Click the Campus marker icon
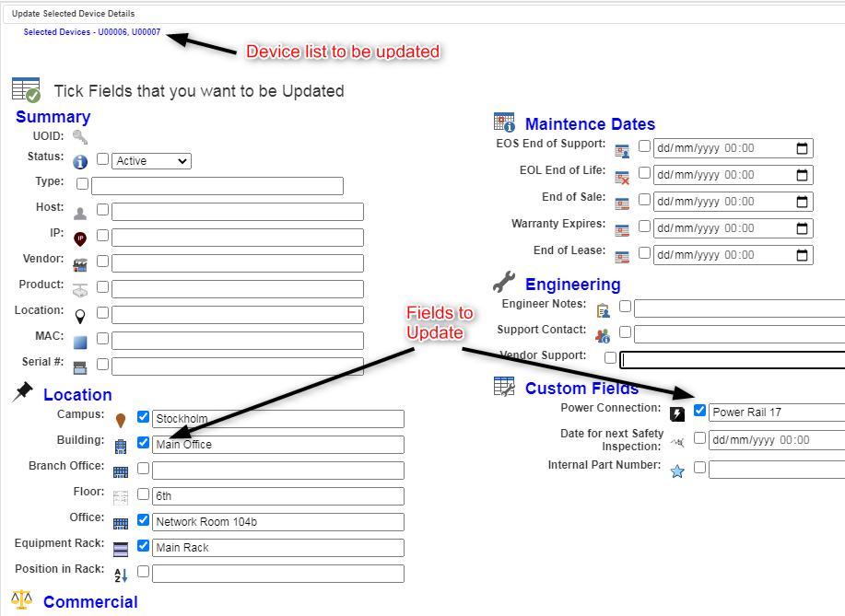The width and height of the screenshot is (845, 616). coord(121,421)
